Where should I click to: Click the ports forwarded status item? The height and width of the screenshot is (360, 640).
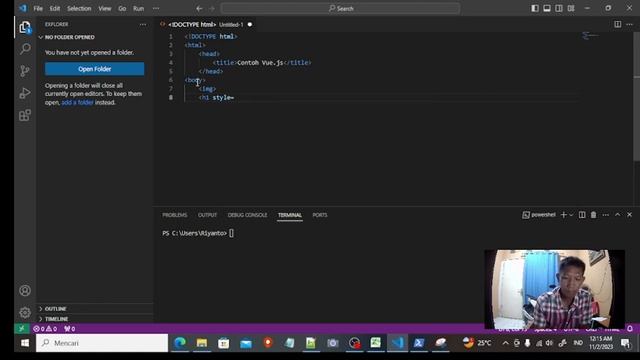(x=69, y=329)
